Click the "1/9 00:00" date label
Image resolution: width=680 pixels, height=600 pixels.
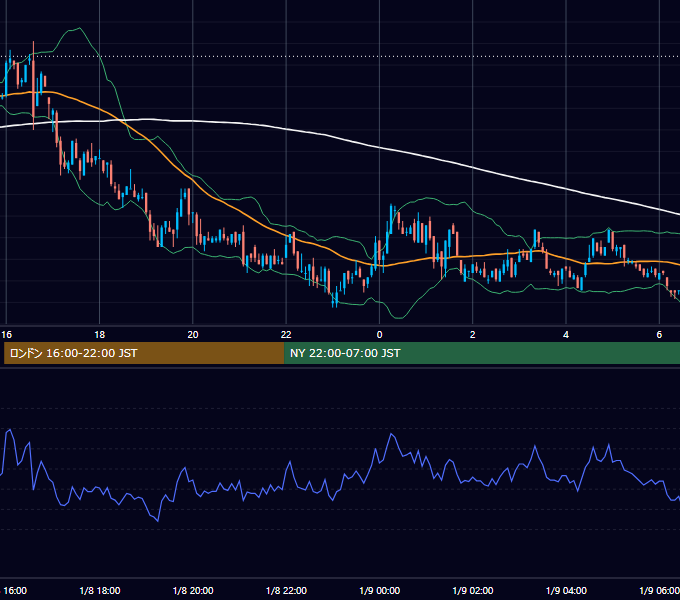coord(379,590)
